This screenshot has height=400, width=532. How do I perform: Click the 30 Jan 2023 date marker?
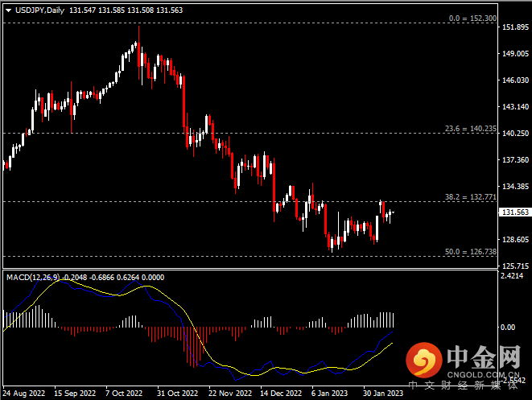(382, 394)
